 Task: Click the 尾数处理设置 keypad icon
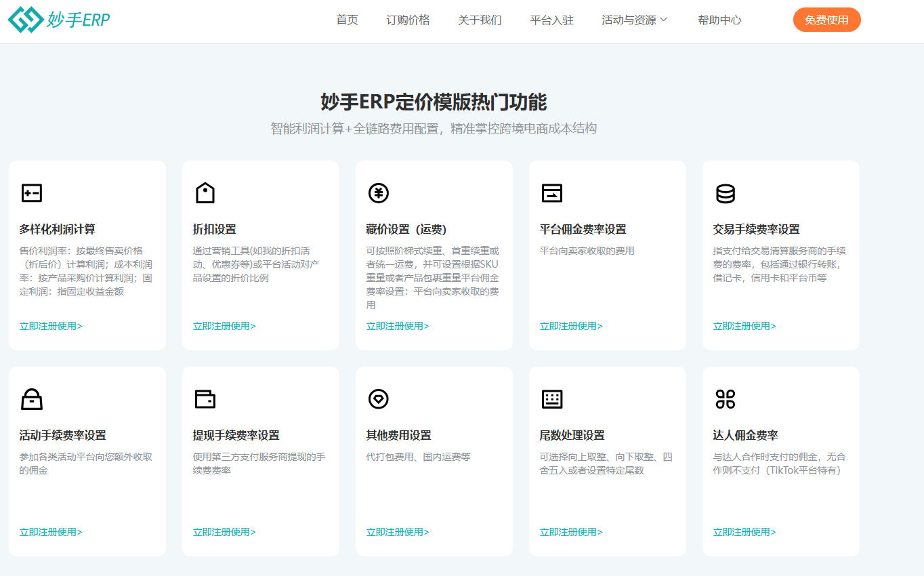(x=552, y=399)
